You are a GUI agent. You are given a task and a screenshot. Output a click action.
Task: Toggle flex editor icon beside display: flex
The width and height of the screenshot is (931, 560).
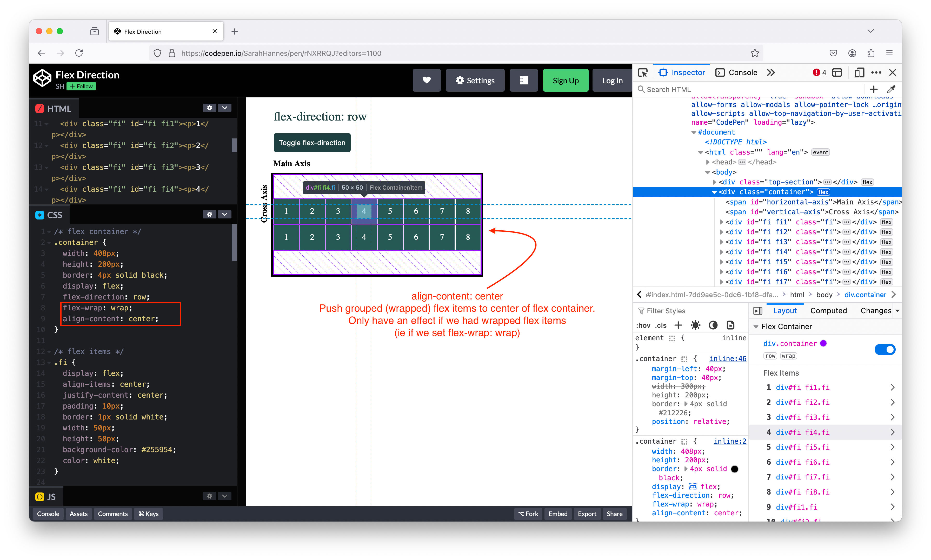(x=693, y=487)
